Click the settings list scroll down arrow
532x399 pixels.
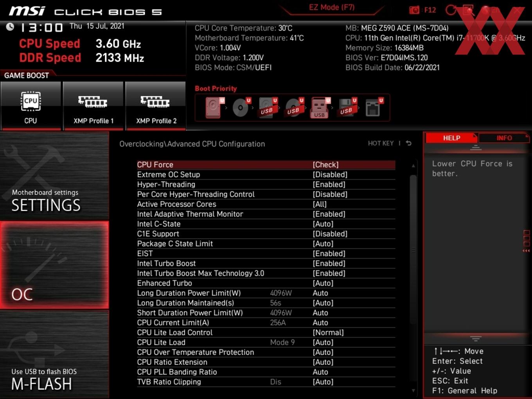(413, 390)
